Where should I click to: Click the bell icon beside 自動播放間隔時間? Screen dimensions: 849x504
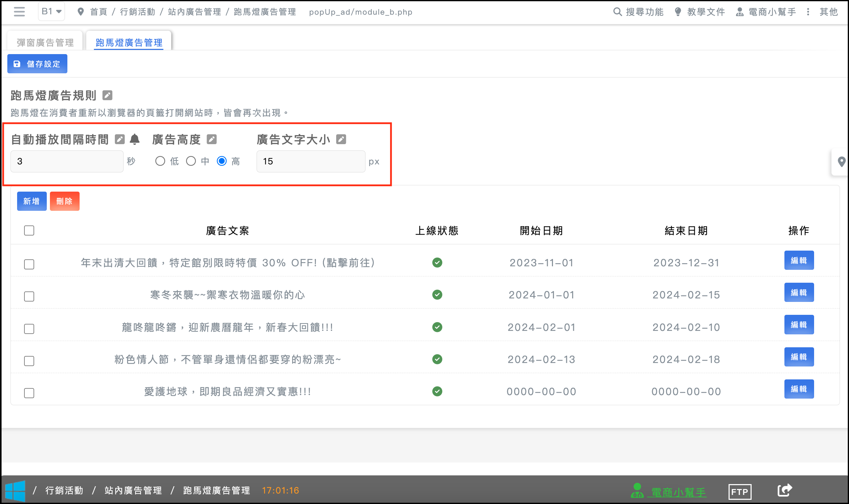(x=135, y=139)
